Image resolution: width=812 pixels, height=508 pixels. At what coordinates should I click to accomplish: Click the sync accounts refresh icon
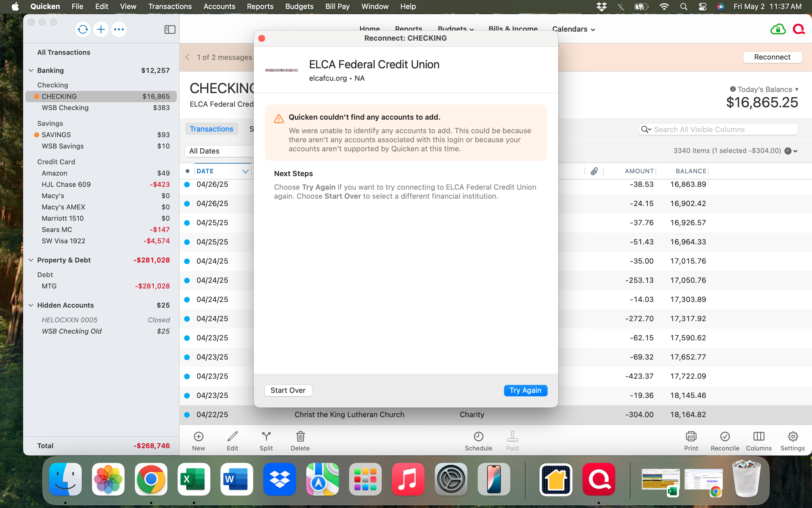pyautogui.click(x=83, y=30)
